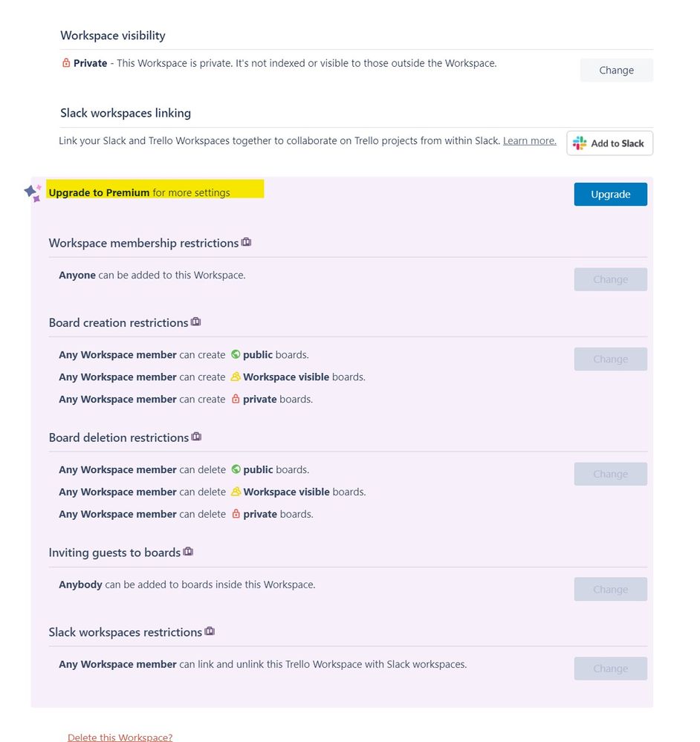This screenshot has width=700, height=742.
Task: Click briefcase icon next to Board creation restrictions
Action: (196, 322)
